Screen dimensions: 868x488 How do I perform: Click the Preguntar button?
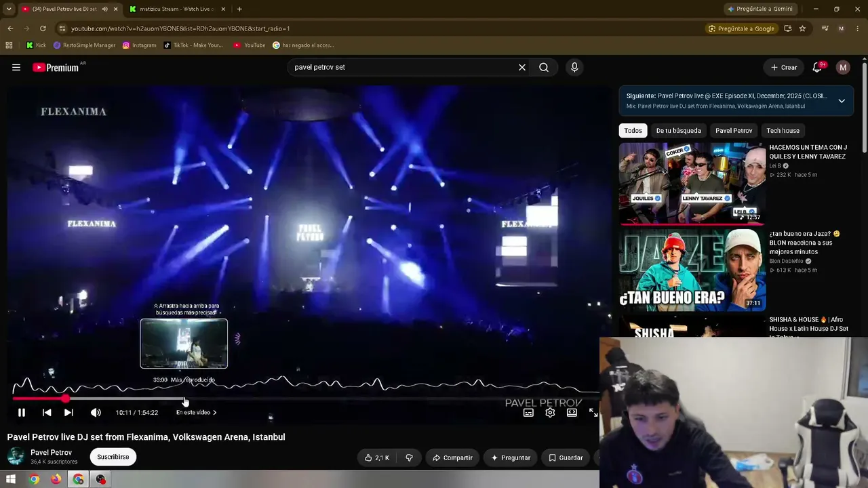(x=511, y=457)
